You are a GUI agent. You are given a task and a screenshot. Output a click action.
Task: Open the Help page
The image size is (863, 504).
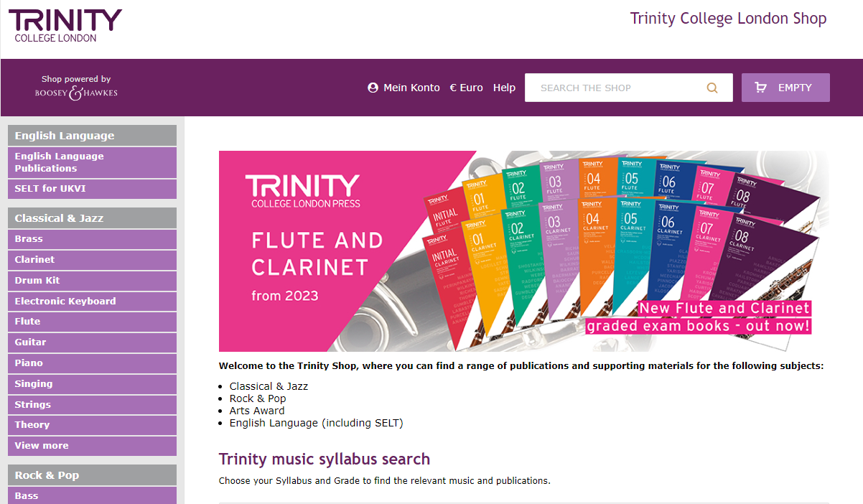[x=504, y=88]
